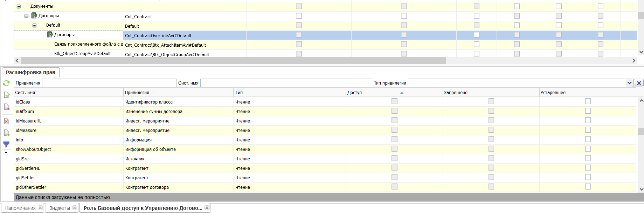Viewport: 644px width, 213px height.
Task: Toggle Устаревшее checkbox in info row
Action: point(588,139)
